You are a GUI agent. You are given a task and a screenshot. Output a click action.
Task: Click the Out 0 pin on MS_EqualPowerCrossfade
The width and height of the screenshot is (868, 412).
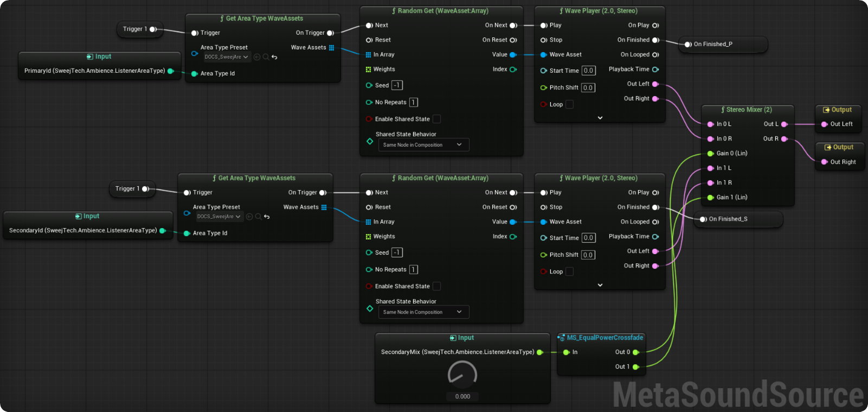click(636, 352)
